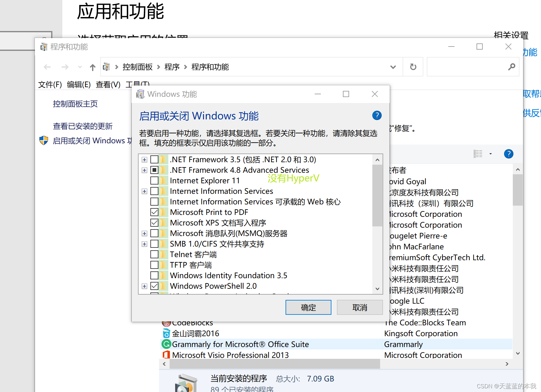Screen dimensions: 541x392
Task: Enable Internet Information Services checkbox
Action: (154, 191)
